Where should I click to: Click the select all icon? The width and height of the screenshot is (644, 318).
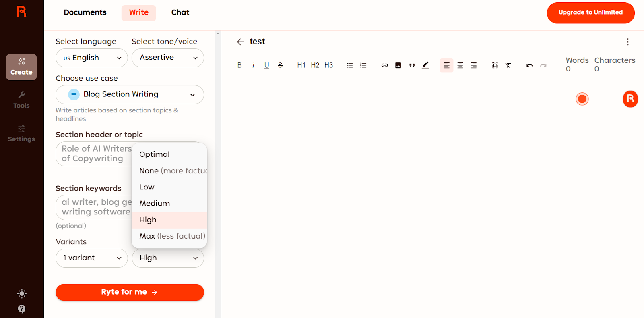pos(495,65)
